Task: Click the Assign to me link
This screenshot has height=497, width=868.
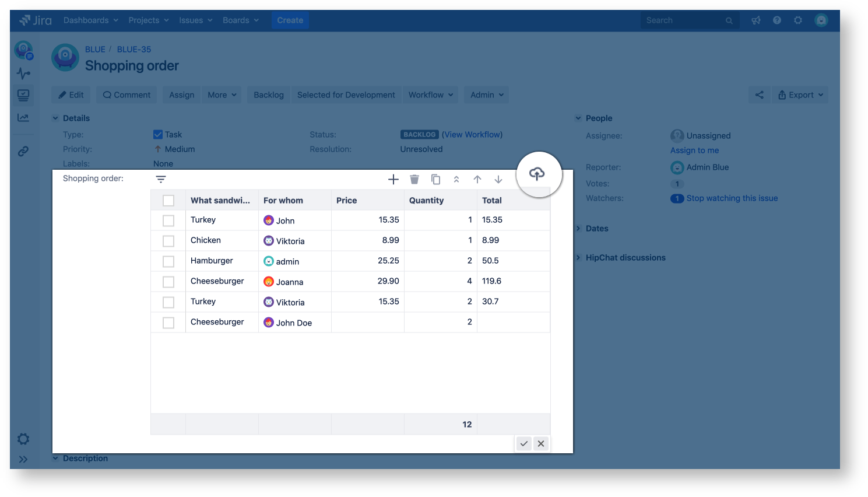Action: (694, 150)
